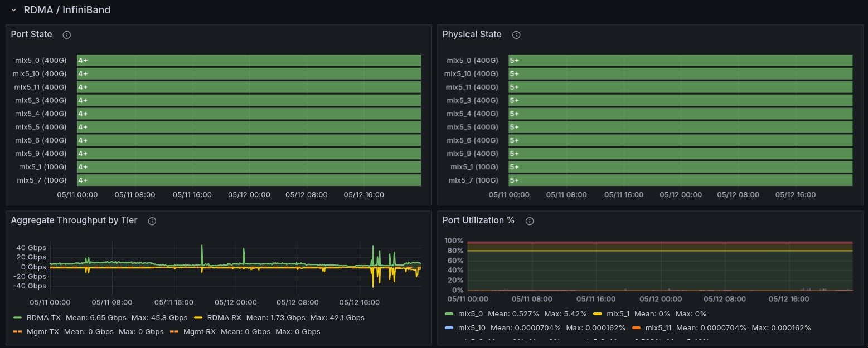The image size is (868, 348).
Task: Click the mlx5_0 'Max: 5.42%' value
Action: (565, 314)
